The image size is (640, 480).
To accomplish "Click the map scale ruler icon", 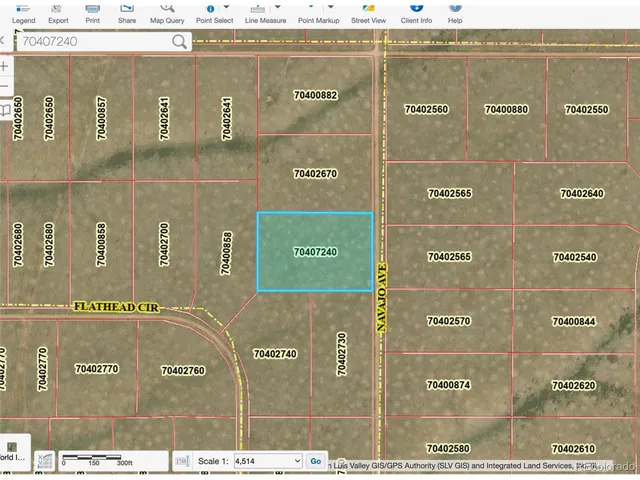I will coord(182,461).
